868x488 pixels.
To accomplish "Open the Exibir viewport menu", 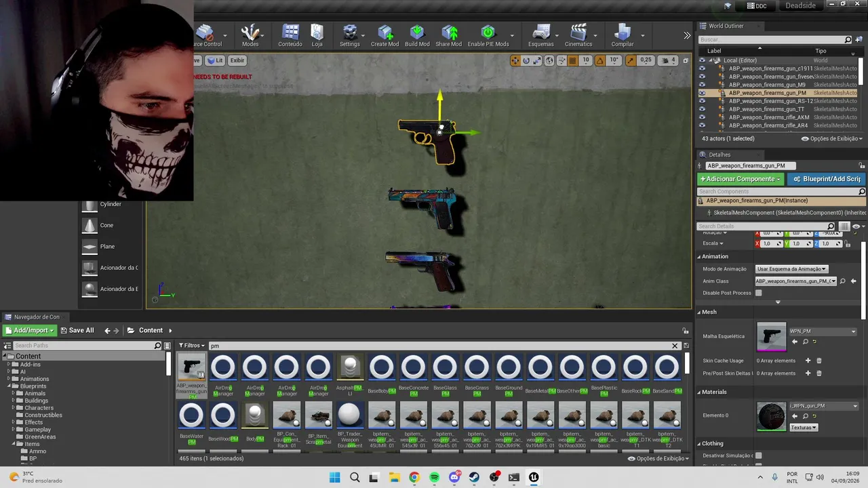I will tap(237, 60).
